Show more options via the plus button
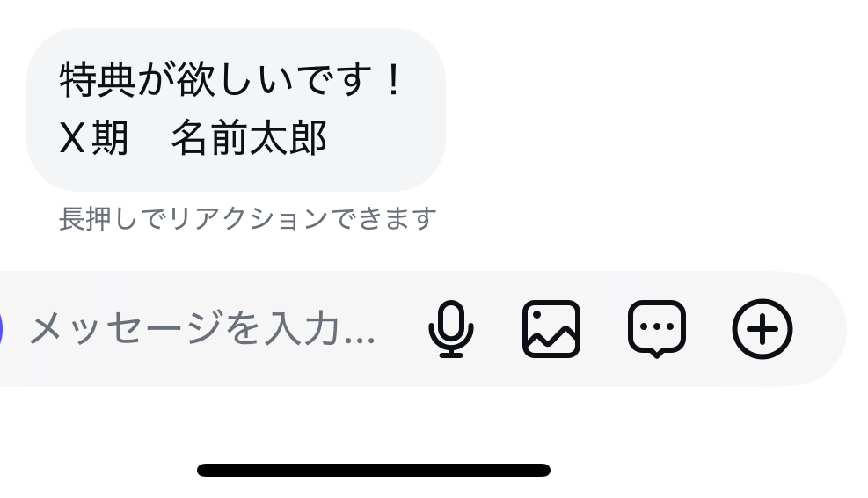868x498 pixels. (x=762, y=329)
